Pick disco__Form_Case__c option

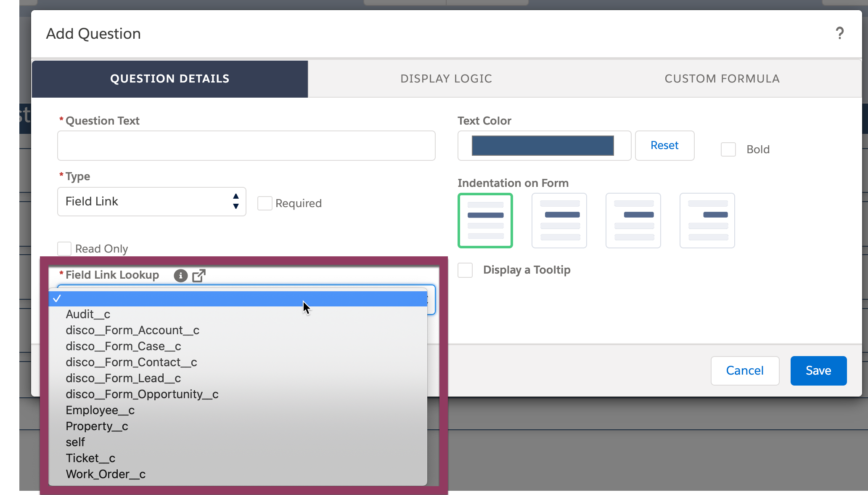click(x=238, y=346)
